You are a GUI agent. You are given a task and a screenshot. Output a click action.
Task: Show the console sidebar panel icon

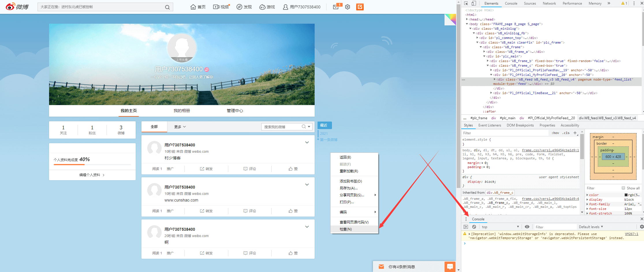(466, 227)
